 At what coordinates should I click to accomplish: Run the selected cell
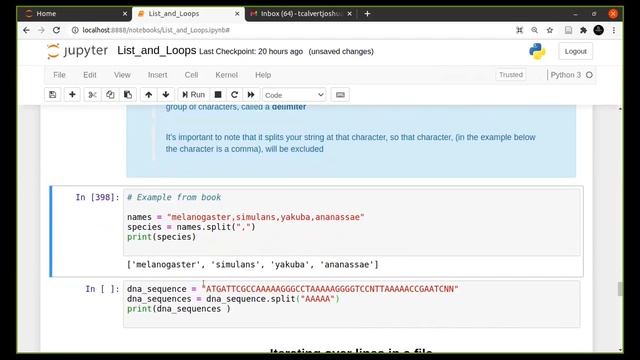pos(193,95)
